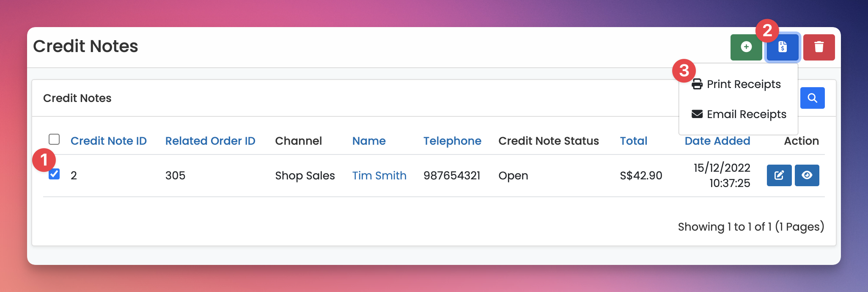868x292 pixels.
Task: Click the Credit Notes panel heading
Action: (77, 98)
